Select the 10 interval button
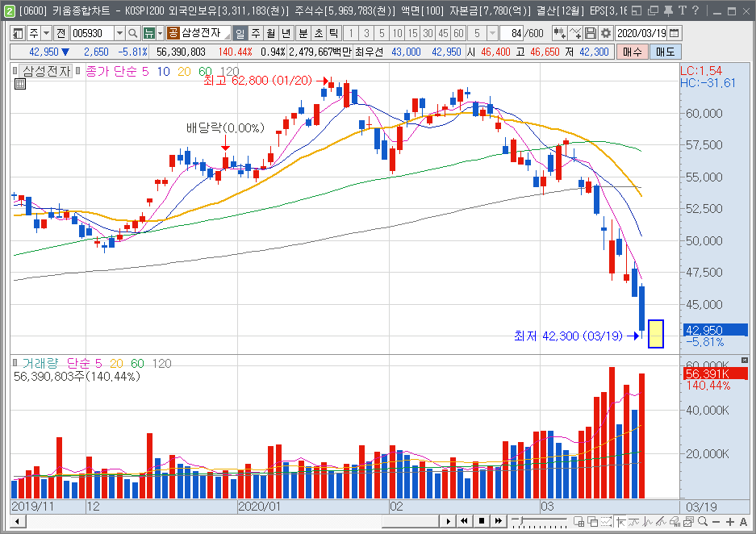Image resolution: width=756 pixels, height=534 pixels. 397,33
